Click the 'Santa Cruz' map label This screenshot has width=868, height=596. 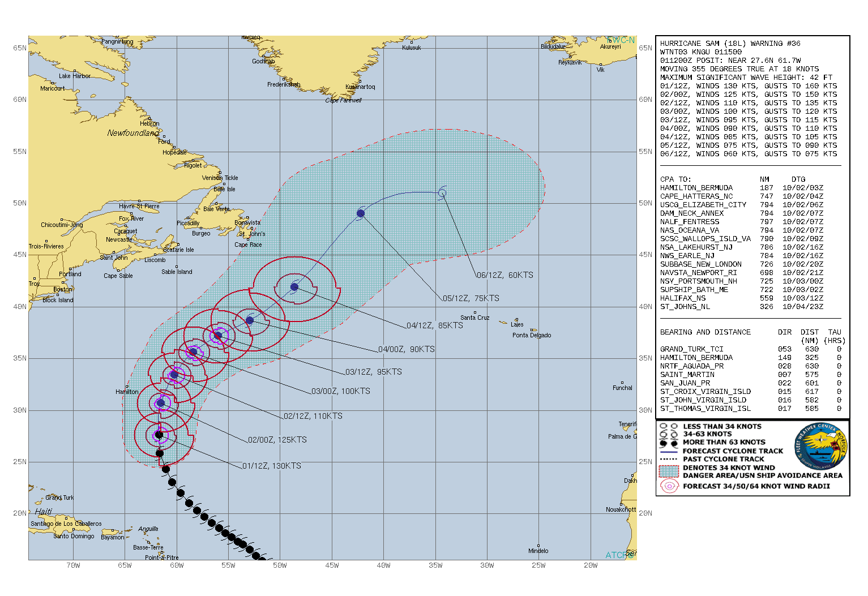475,318
